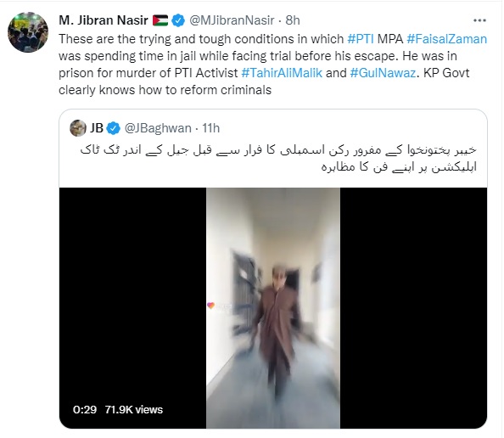Open the #TahirAliMalik hashtag

[282, 73]
